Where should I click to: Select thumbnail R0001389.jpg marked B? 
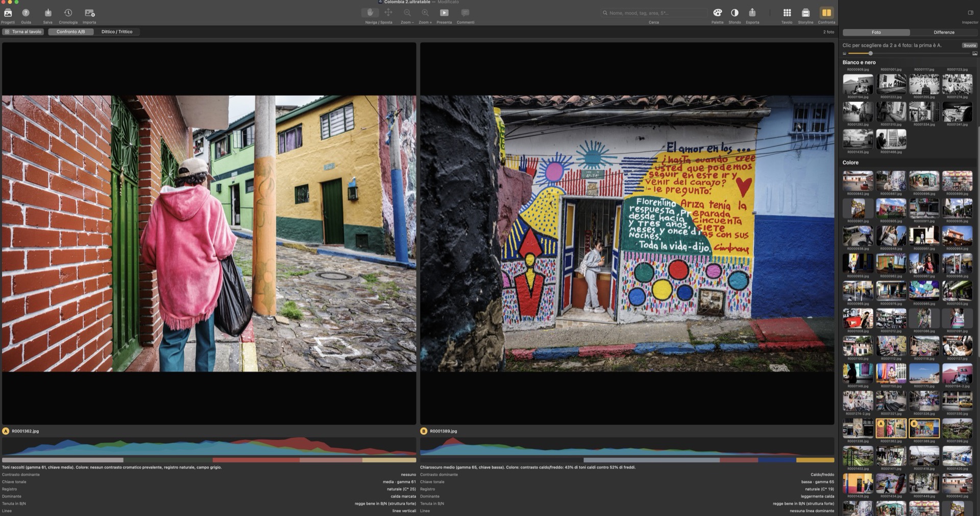(924, 429)
